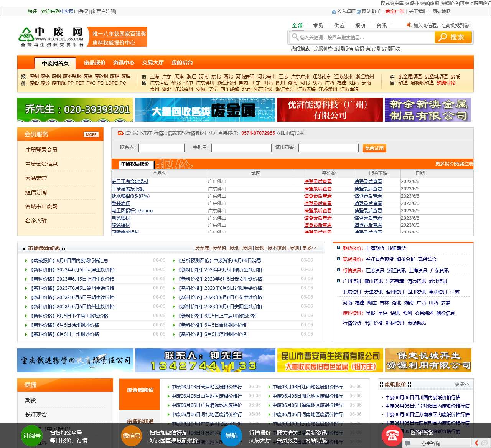
Task: Click the MORE button in 会员服务 header
Action: pyautogui.click(x=91, y=134)
